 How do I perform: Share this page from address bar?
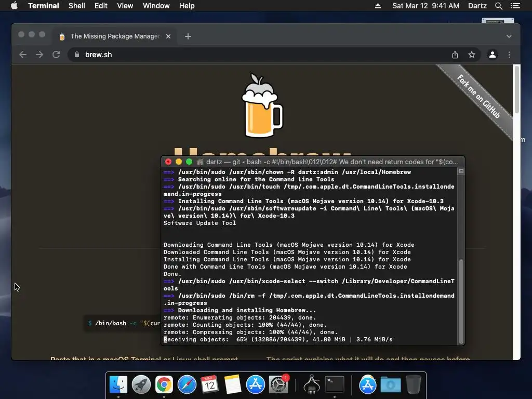point(455,55)
